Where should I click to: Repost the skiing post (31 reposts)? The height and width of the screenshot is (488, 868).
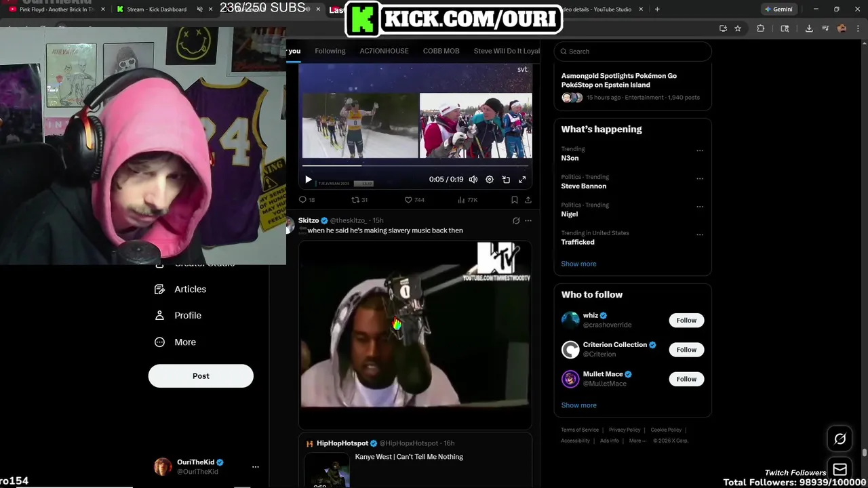tap(359, 200)
